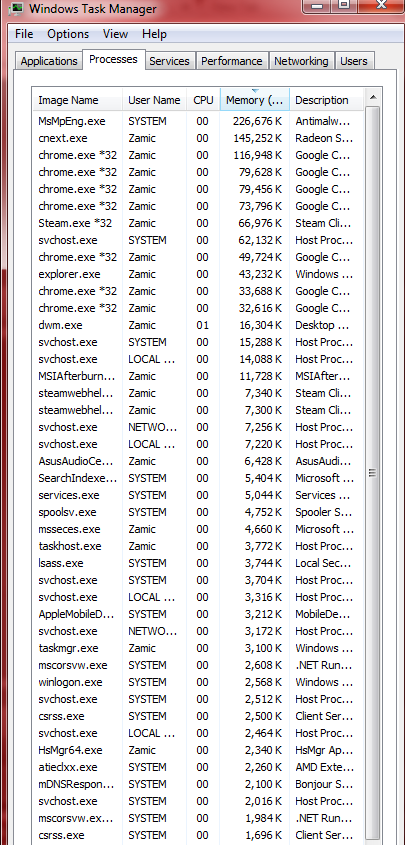Go to the Networking tab
Viewport: 405px width, 845px height.
301,61
